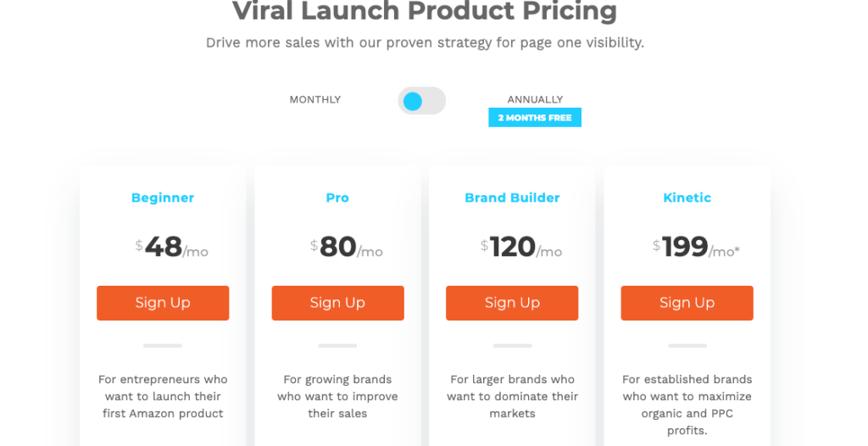Viewport: 868px width, 446px height.
Task: Hit Sign Up on the Kinetic plan
Action: coord(687,303)
